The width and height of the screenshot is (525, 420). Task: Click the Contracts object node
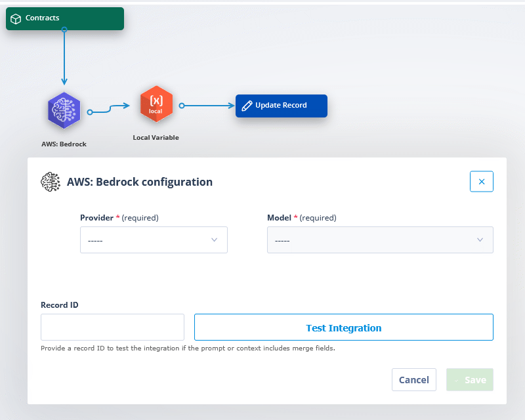tap(65, 18)
